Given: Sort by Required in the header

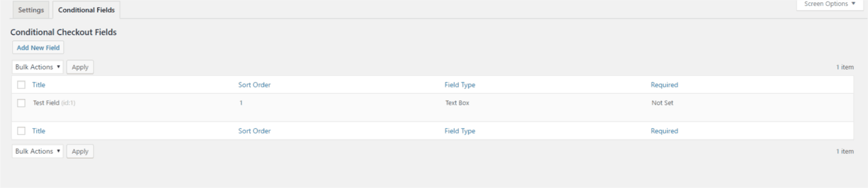Looking at the screenshot, I should coord(664,85).
